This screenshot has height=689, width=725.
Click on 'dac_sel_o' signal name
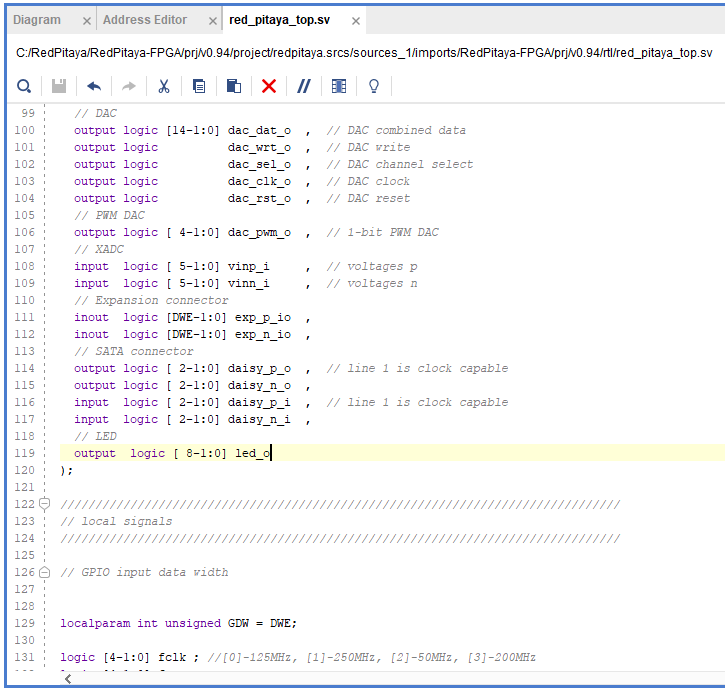[259, 165]
